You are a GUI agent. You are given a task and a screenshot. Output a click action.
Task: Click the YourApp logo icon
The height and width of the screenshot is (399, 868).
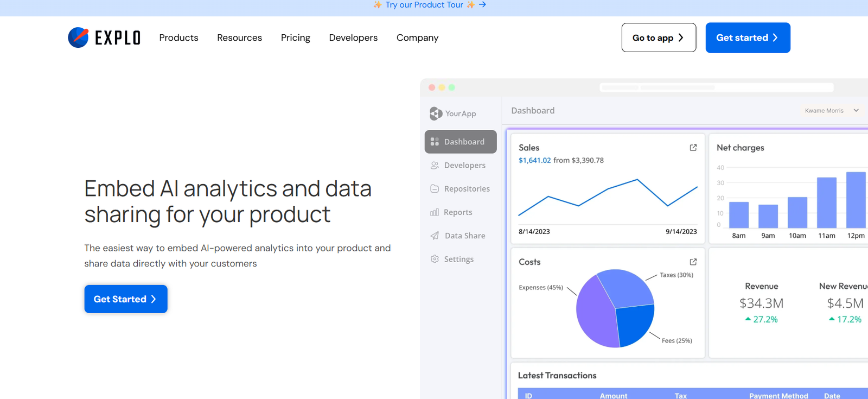[x=436, y=113]
